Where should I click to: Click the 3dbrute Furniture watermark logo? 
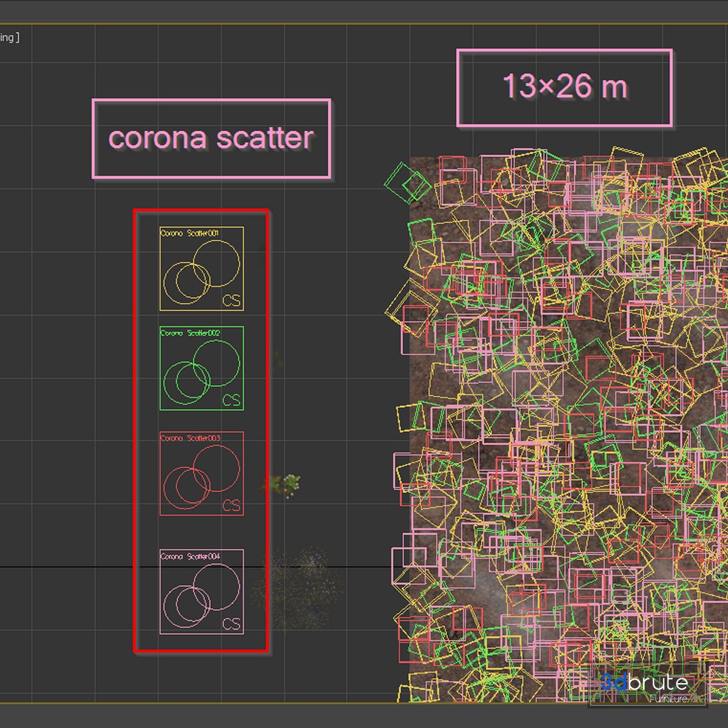tap(647, 686)
